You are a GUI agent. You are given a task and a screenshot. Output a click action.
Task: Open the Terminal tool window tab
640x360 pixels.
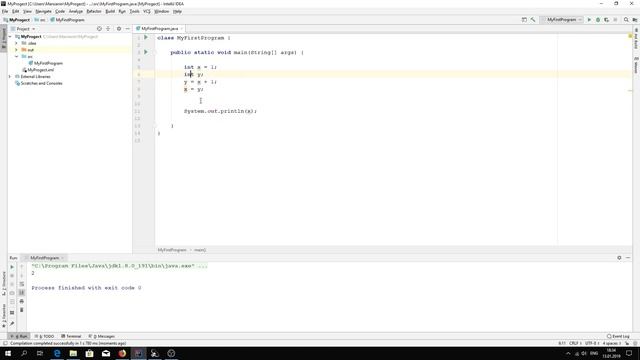click(71, 336)
